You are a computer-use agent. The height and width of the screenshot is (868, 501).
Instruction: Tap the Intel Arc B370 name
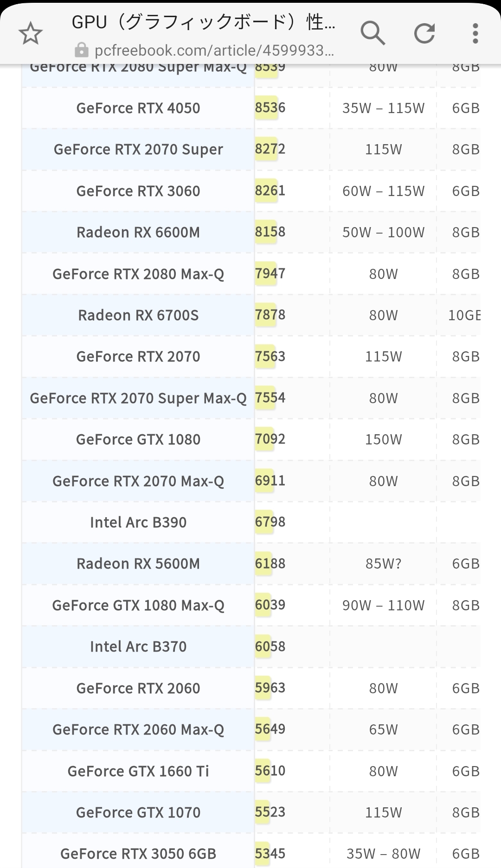point(138,646)
